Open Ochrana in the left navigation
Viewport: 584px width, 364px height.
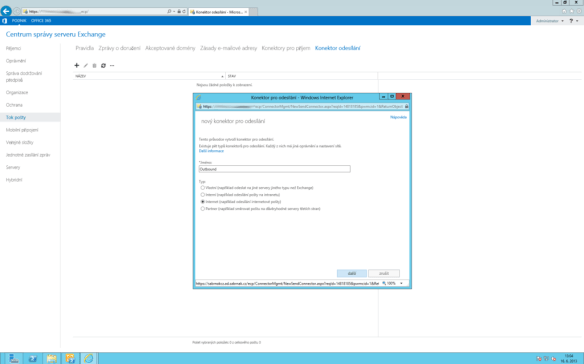click(x=14, y=105)
